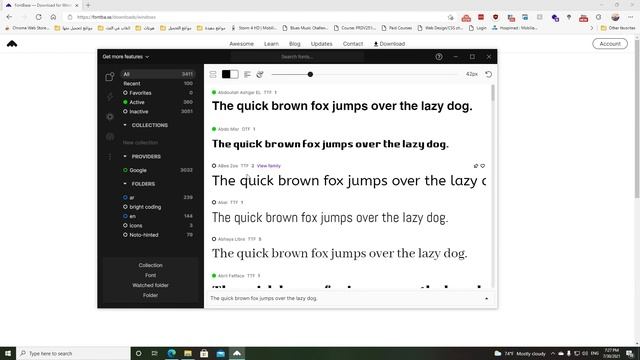Click the sample text input at bottom
The height and width of the screenshot is (360, 640).
(345, 299)
